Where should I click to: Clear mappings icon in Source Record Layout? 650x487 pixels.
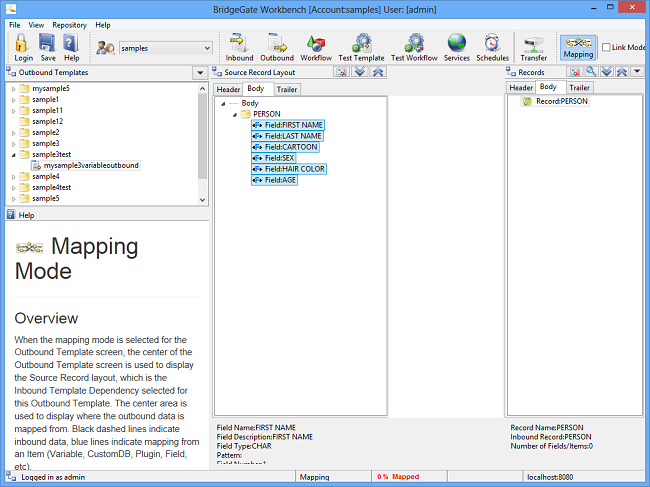coord(342,72)
